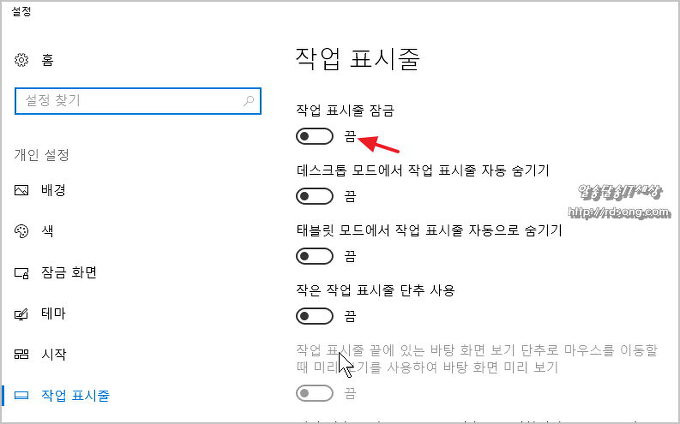Click the 색 palette icon in the sidebar
The height and width of the screenshot is (424, 680).
coord(22,231)
